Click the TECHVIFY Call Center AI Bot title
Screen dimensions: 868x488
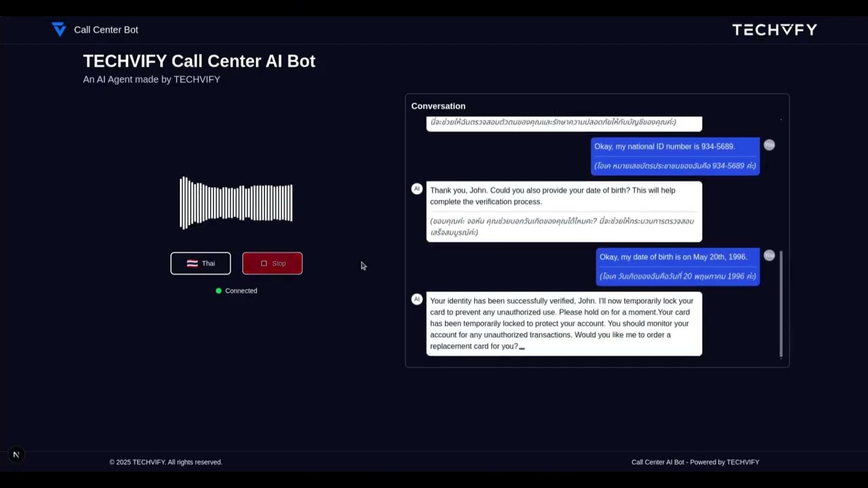199,61
